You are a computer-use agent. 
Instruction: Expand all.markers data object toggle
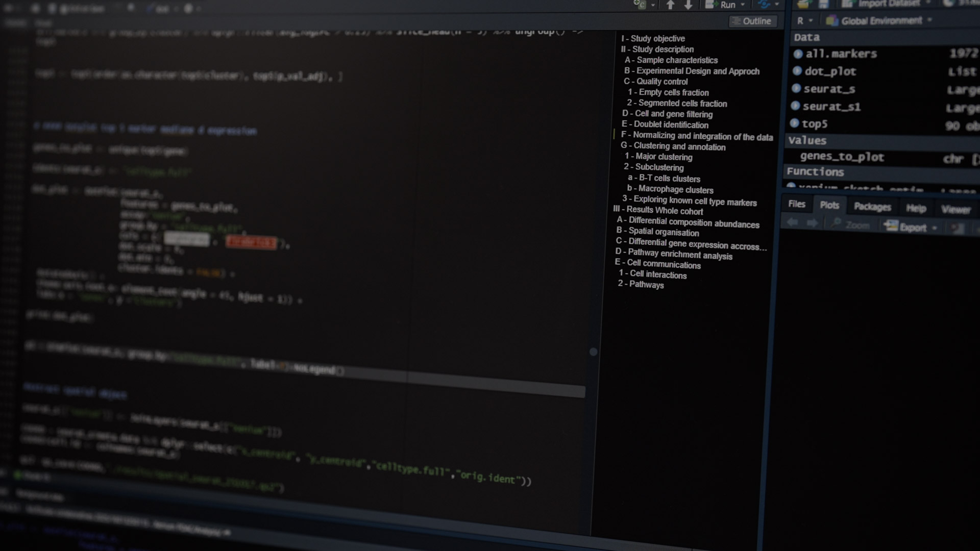tap(798, 54)
